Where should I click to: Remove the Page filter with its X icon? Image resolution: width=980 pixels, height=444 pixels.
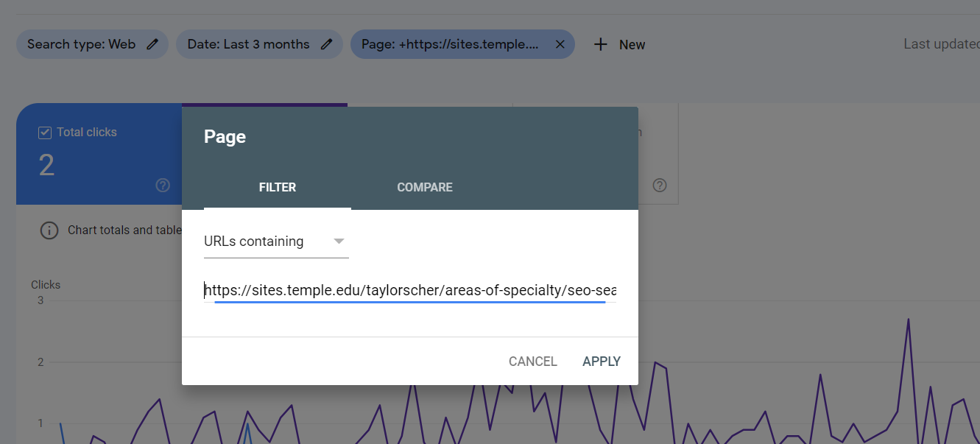(x=560, y=44)
